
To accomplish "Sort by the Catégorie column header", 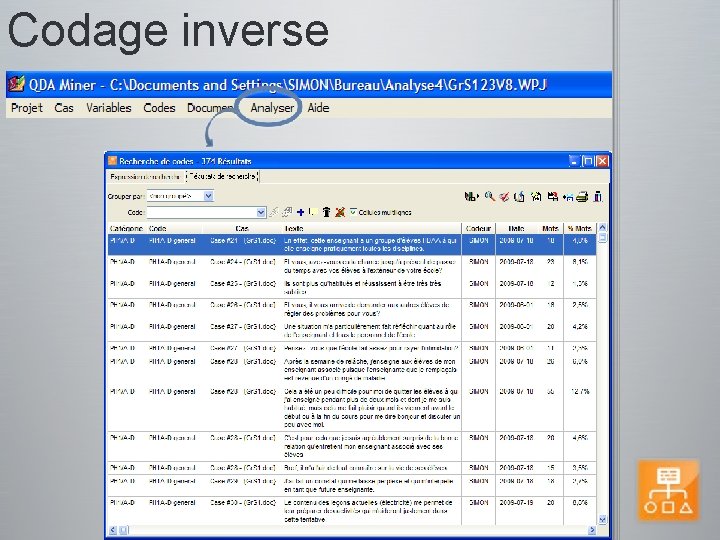I will pos(126,228).
